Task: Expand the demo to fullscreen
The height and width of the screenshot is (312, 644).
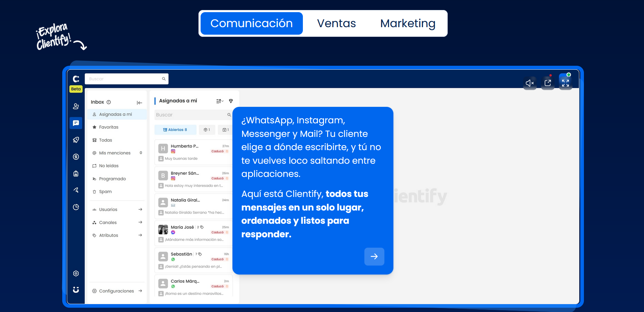Action: pyautogui.click(x=565, y=83)
